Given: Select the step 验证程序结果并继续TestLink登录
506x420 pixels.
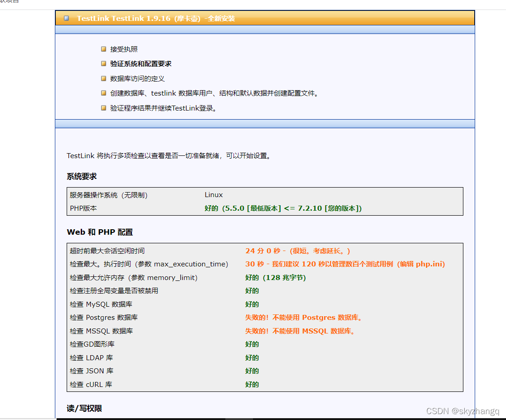Looking at the screenshot, I should click(x=164, y=108).
